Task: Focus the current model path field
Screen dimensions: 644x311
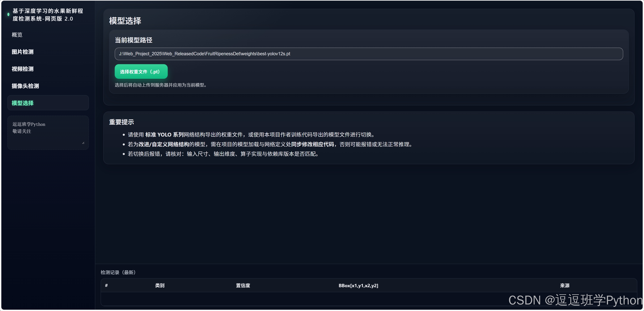Action: tap(368, 54)
